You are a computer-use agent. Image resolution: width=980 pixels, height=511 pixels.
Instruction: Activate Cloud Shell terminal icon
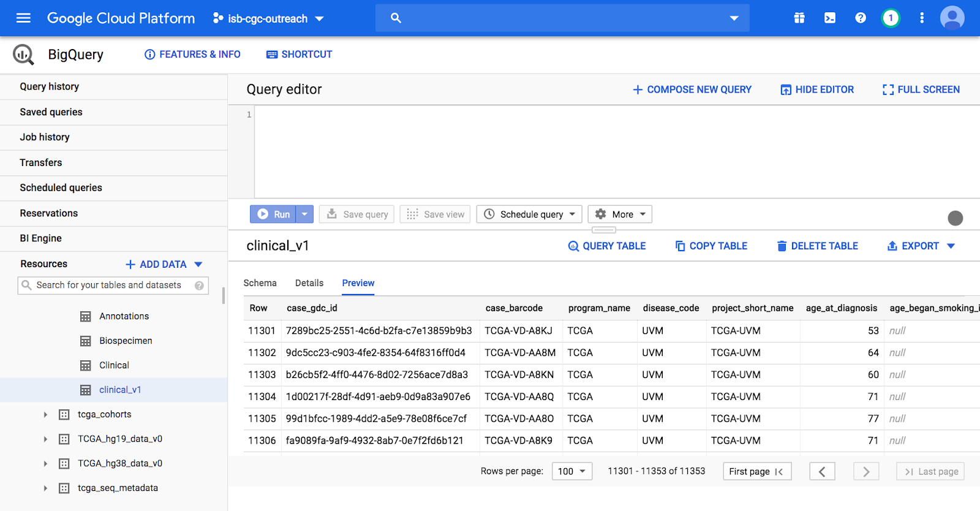click(x=830, y=18)
